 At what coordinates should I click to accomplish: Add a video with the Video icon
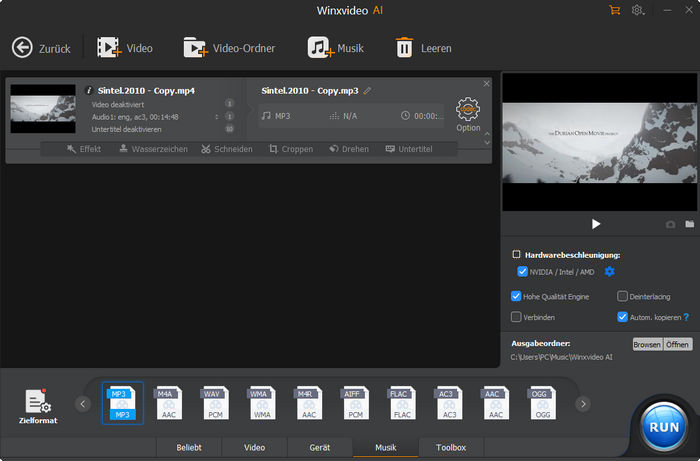coord(109,47)
